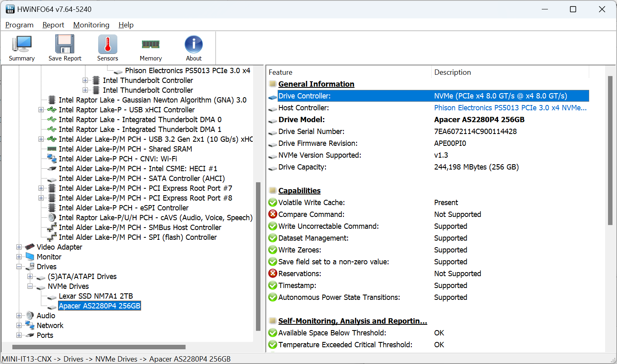Click the tree pane horizontal scrollbar
617x364 pixels.
point(99,347)
